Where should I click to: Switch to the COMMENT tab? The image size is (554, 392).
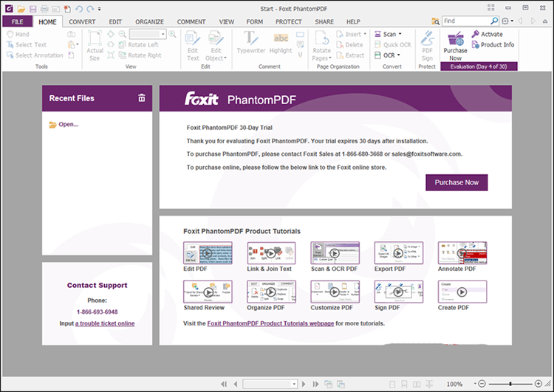[191, 21]
